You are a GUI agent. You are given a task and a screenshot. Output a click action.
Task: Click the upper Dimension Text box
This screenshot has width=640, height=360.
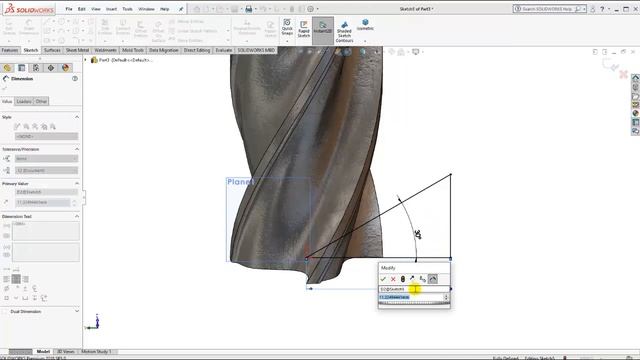tap(46, 231)
